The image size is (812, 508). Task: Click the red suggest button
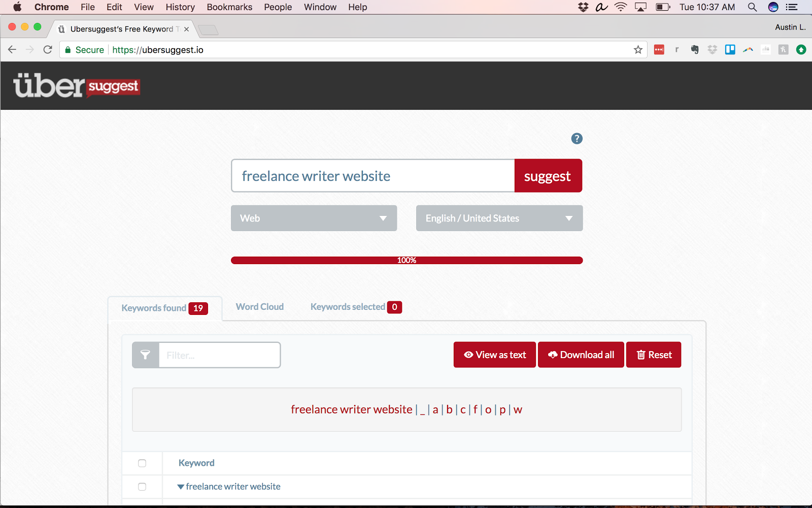(x=548, y=176)
